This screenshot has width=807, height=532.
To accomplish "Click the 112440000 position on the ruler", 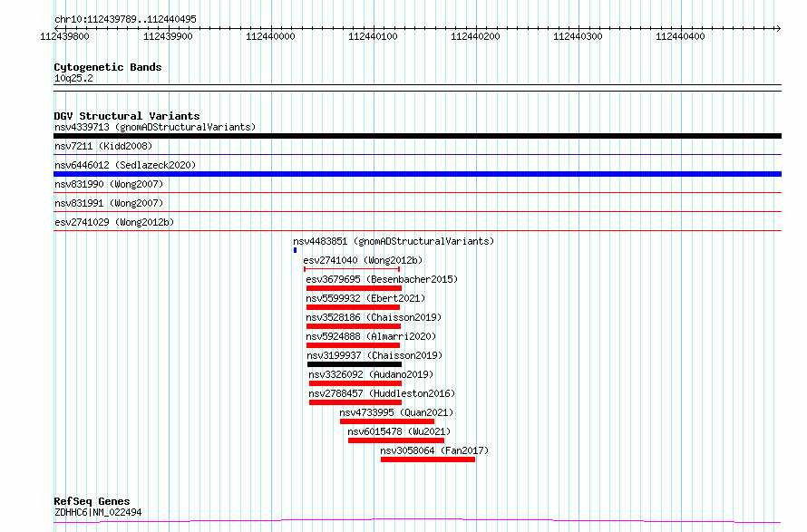I will pyautogui.click(x=270, y=36).
